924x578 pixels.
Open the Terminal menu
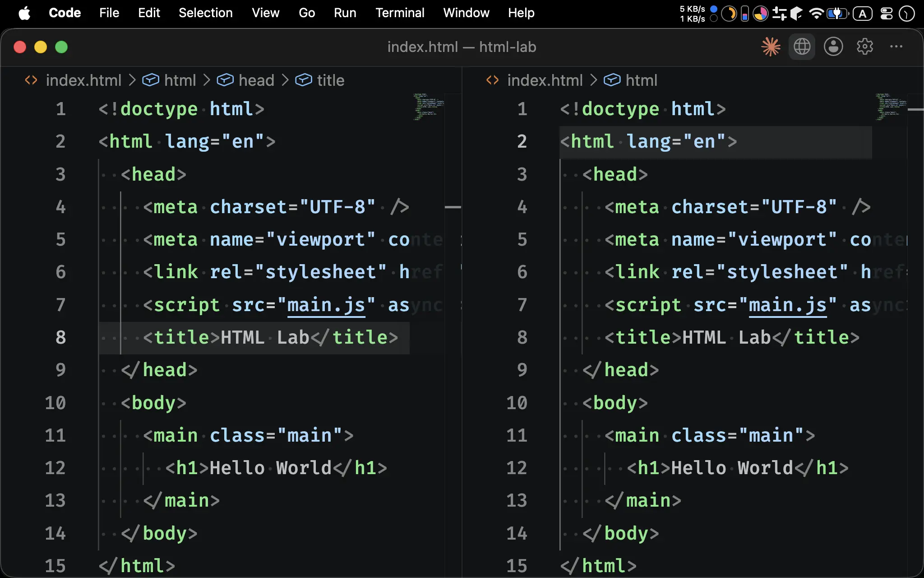400,13
